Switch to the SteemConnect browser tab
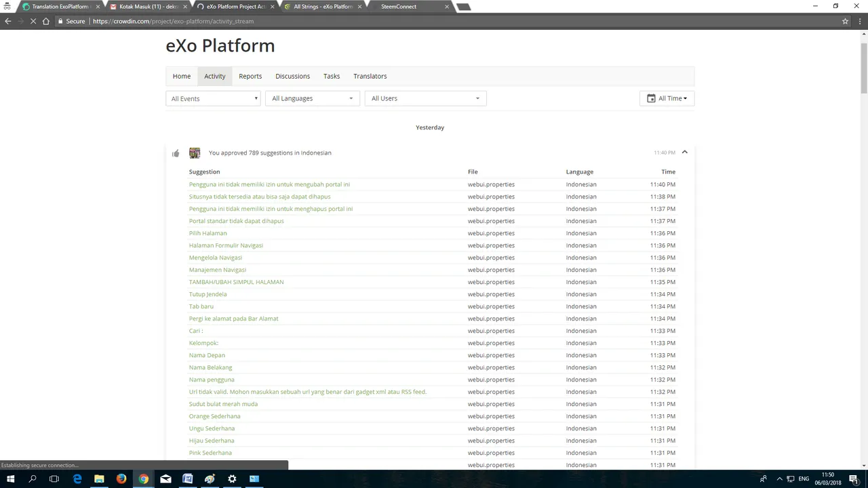Image resolution: width=868 pixels, height=488 pixels. tap(409, 7)
